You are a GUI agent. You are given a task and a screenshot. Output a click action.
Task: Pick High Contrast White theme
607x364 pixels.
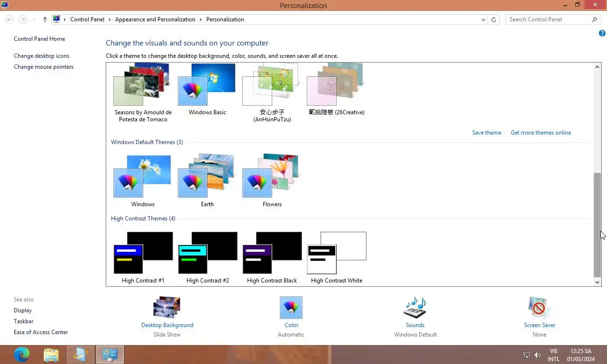(x=336, y=257)
